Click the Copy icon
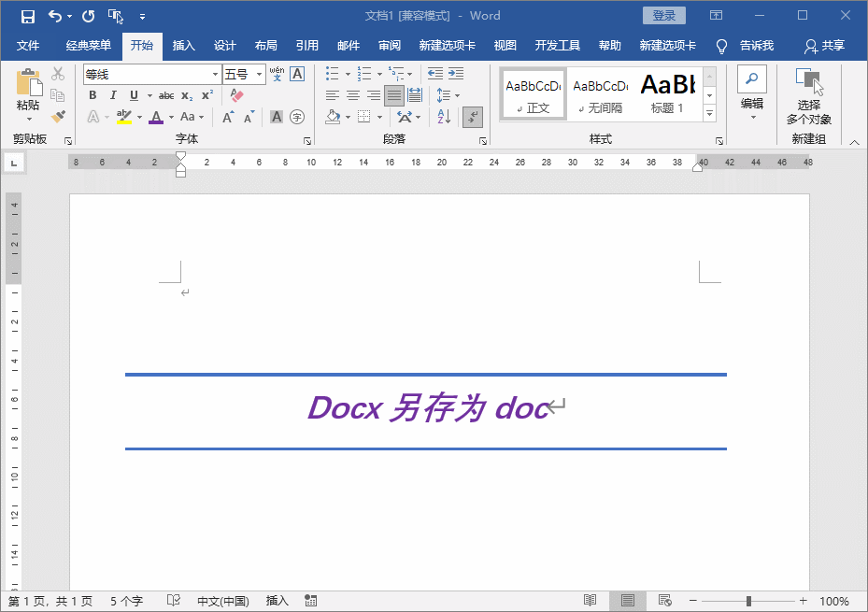Screen dimensions: 868x612 pos(58,95)
